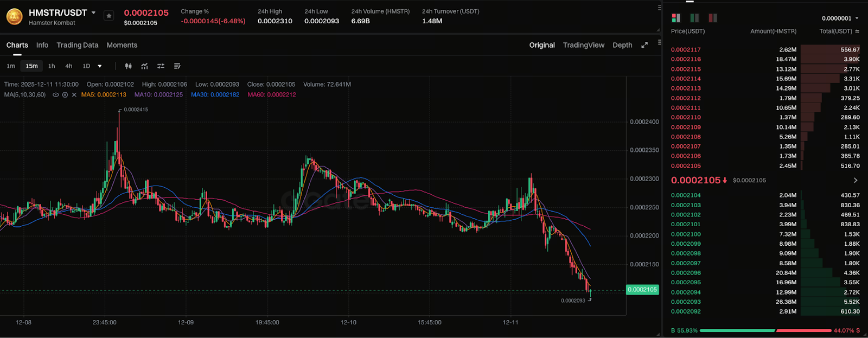Select ask price 0.0002116
Screen dimensions: 868x338
coord(686,59)
